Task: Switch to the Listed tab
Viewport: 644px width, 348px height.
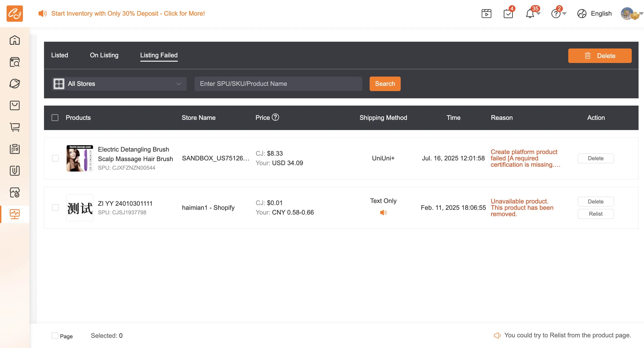Action: pyautogui.click(x=59, y=55)
